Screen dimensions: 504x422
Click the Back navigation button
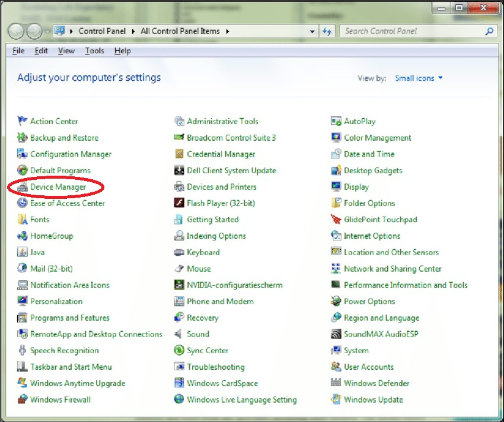[17, 31]
